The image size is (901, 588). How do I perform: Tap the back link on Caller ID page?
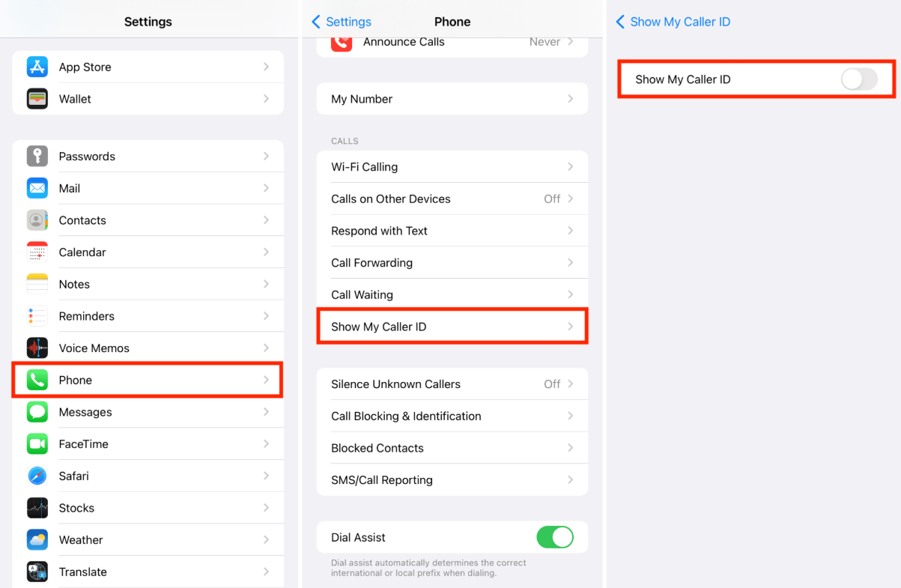click(673, 22)
